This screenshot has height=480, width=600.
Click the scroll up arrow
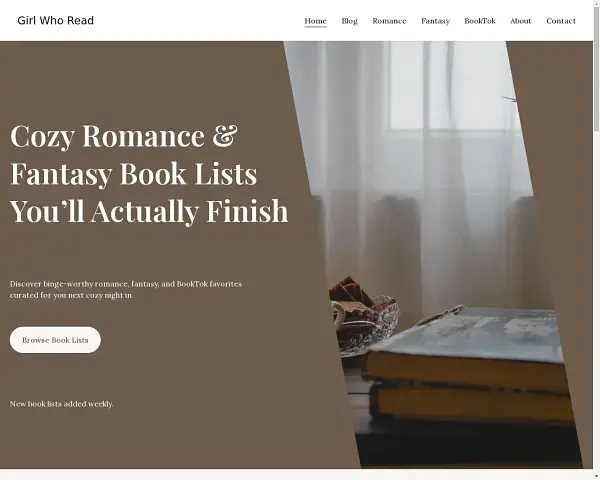(597, 3)
